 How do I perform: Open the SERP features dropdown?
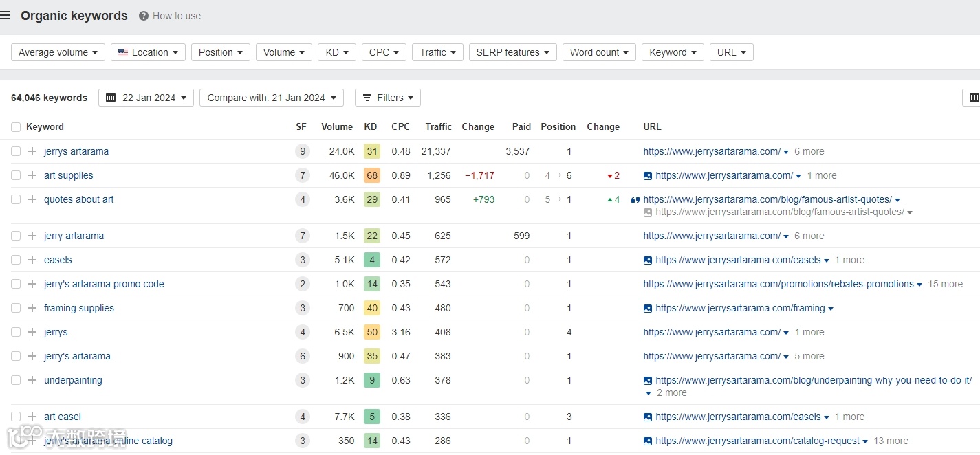[x=513, y=52]
